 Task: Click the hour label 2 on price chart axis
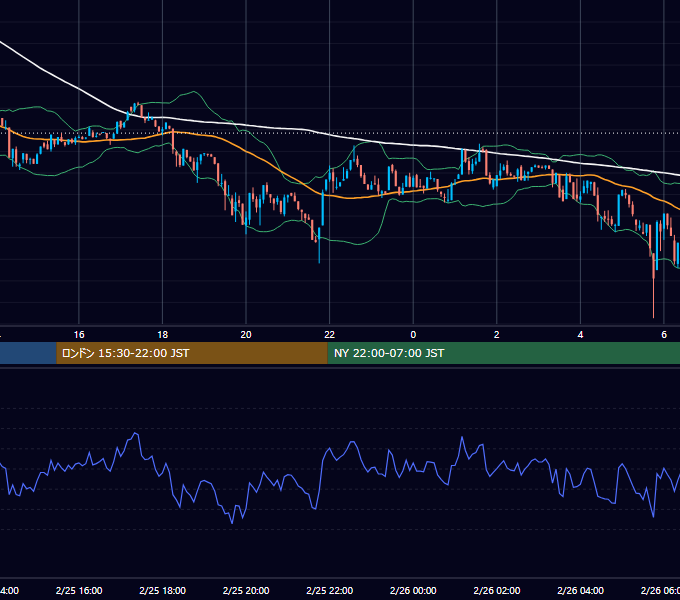[497, 335]
